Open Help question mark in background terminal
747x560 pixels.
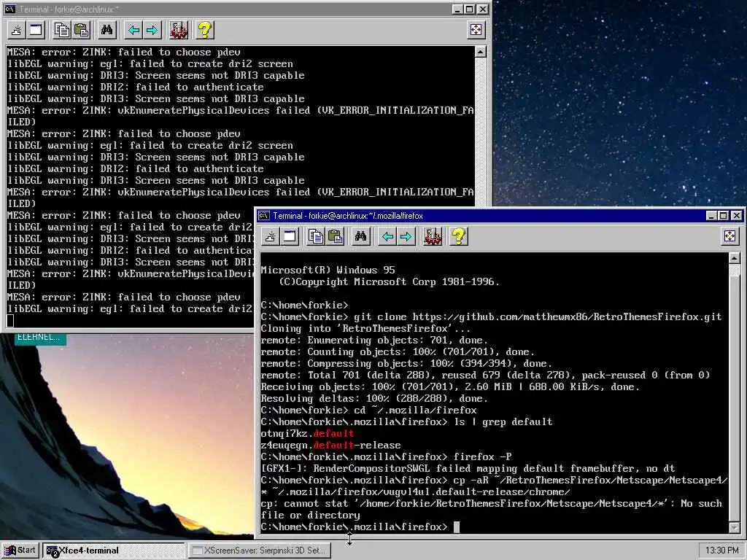[x=205, y=31]
